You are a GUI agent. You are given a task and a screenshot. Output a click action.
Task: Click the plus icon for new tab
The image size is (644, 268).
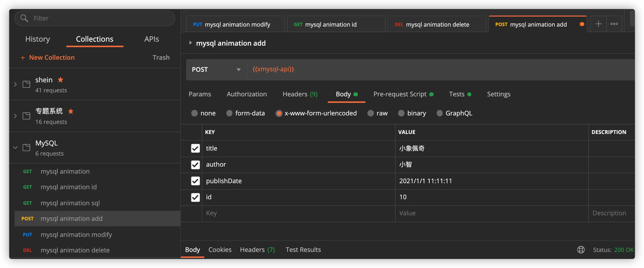(x=599, y=24)
